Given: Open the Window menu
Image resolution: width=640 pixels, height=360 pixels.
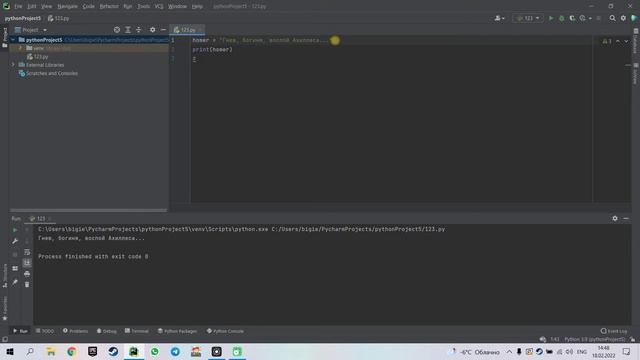Looking at the screenshot, I should click(178, 7).
